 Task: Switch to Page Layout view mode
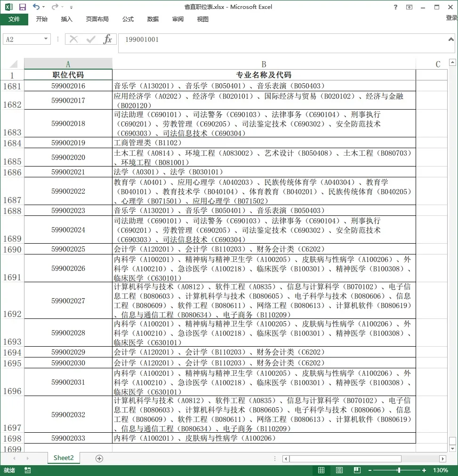[339, 470]
